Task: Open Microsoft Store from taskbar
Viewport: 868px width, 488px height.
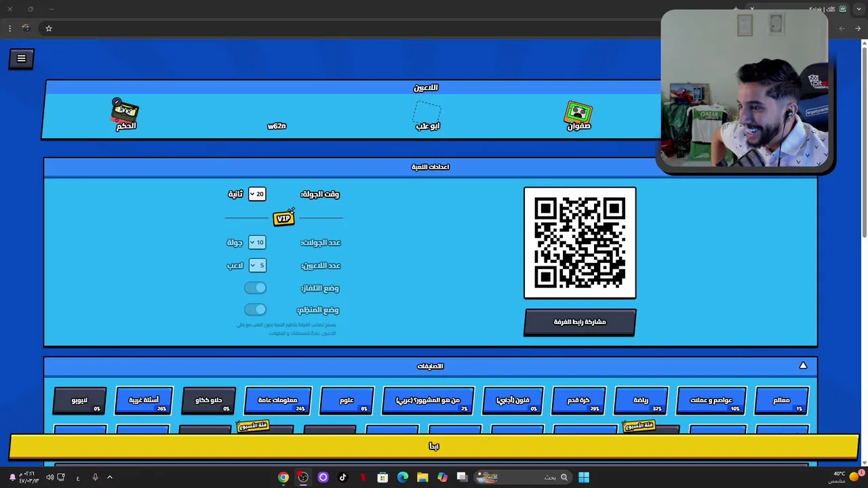Action: (x=382, y=477)
